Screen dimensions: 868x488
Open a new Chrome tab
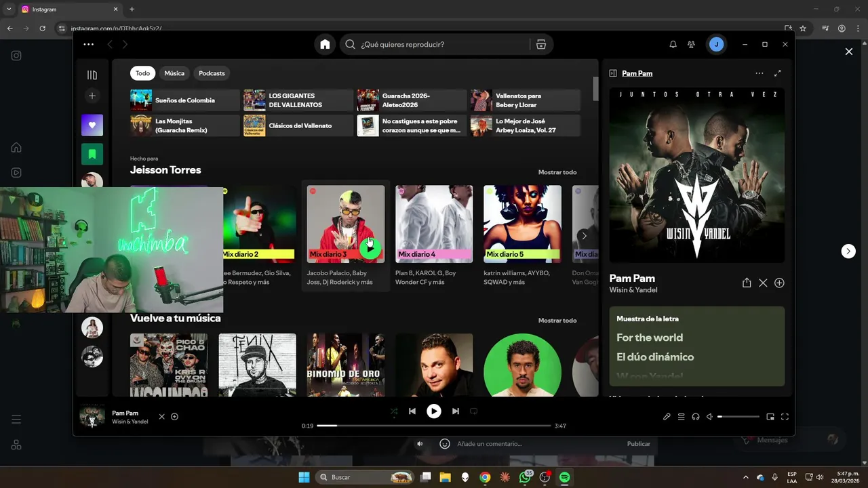click(x=132, y=9)
